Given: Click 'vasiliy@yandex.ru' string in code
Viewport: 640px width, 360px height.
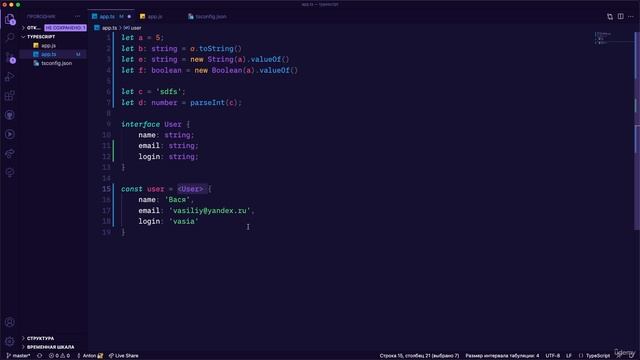Looking at the screenshot, I should [x=210, y=211].
